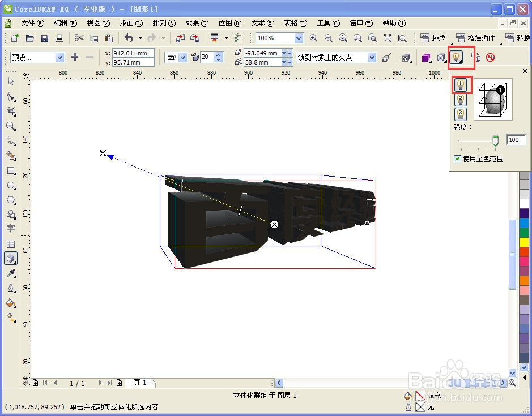Viewport: 532px width, 416px height.
Task: Choose the Crop tool
Action: click(x=11, y=111)
